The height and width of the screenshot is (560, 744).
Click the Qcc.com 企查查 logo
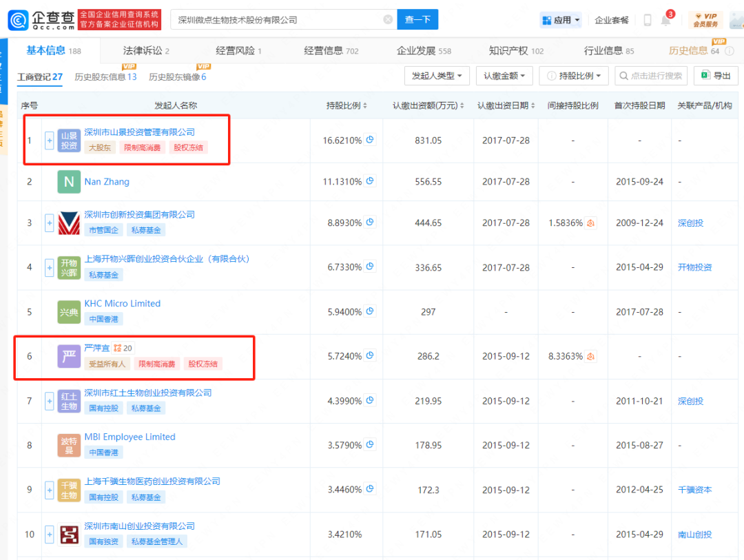(x=40, y=19)
